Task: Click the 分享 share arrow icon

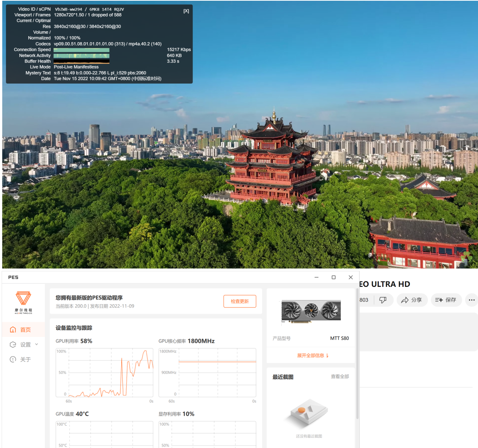Action: click(x=405, y=300)
